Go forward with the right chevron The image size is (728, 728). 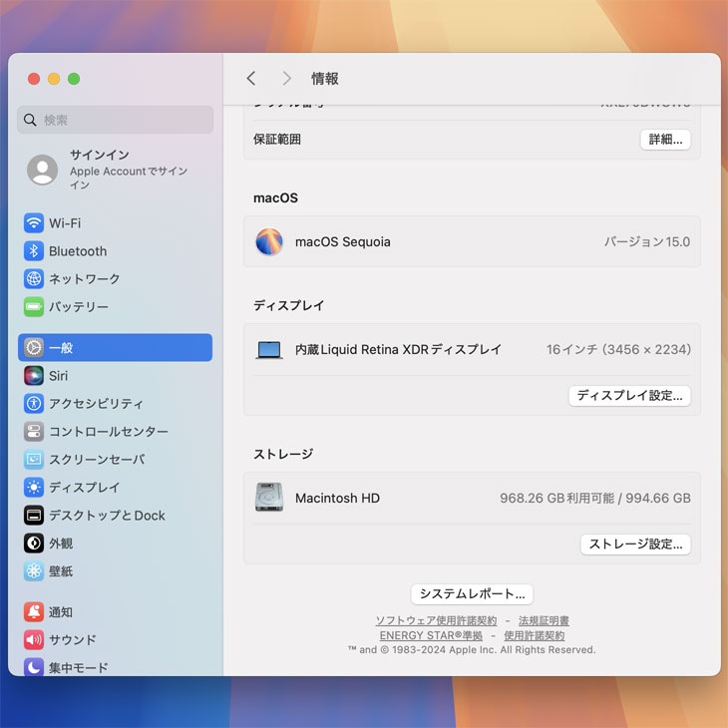click(x=287, y=79)
